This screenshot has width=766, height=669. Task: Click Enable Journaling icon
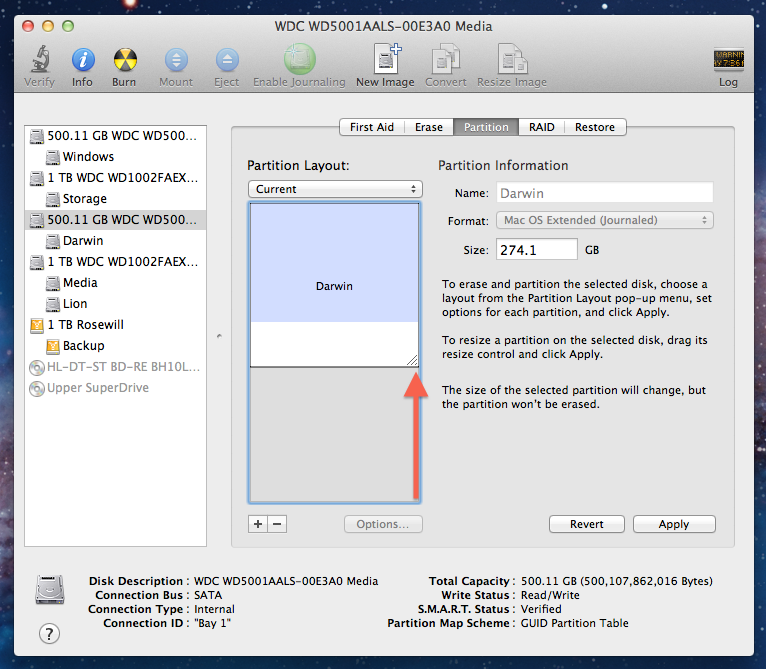pyautogui.click(x=299, y=59)
